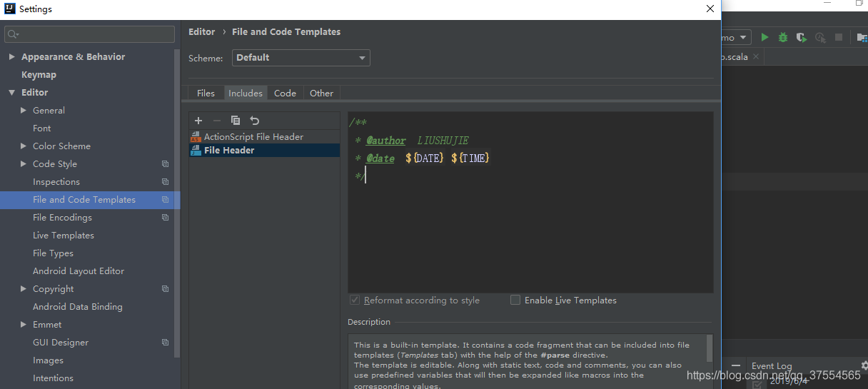Click the Debug bug icon in IDE toolbar
The height and width of the screenshot is (389, 868).
pos(783,37)
